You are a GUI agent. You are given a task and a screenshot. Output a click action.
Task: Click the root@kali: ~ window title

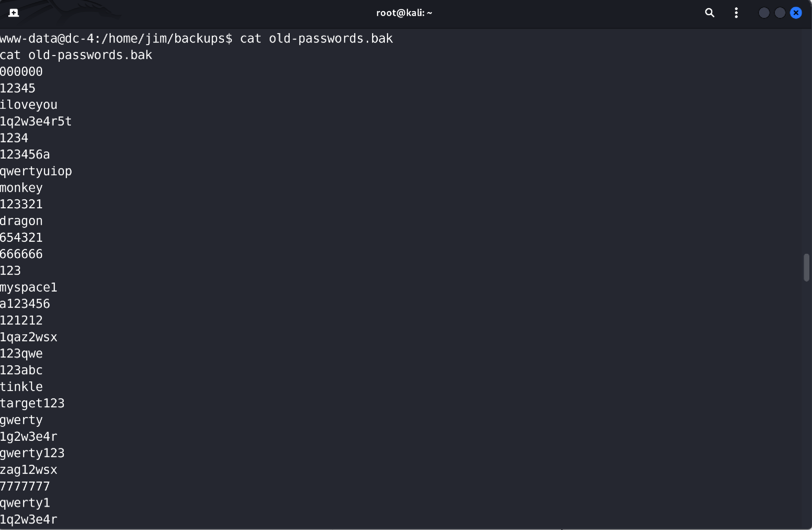pos(404,13)
